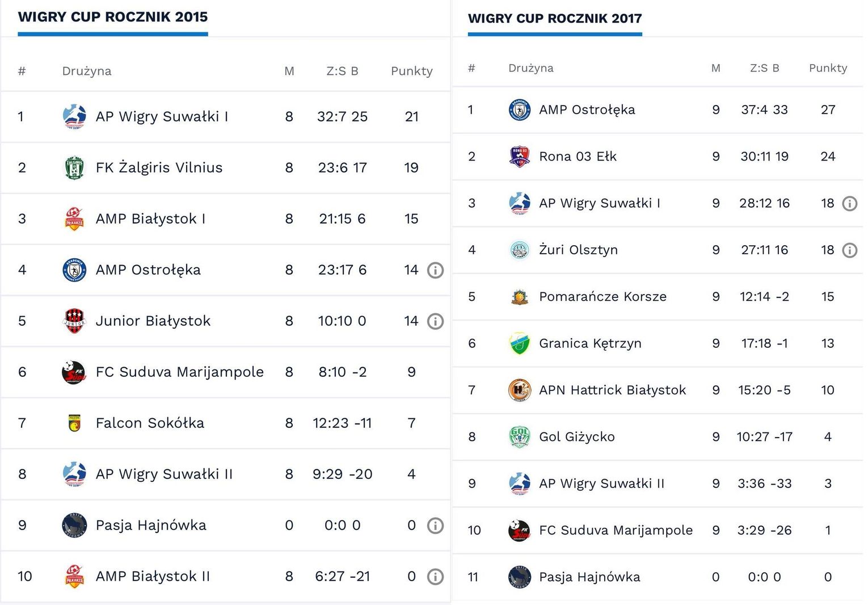Image resolution: width=868 pixels, height=605 pixels.
Task: Click FK Żalgiris Vilnius club crest
Action: 74,168
